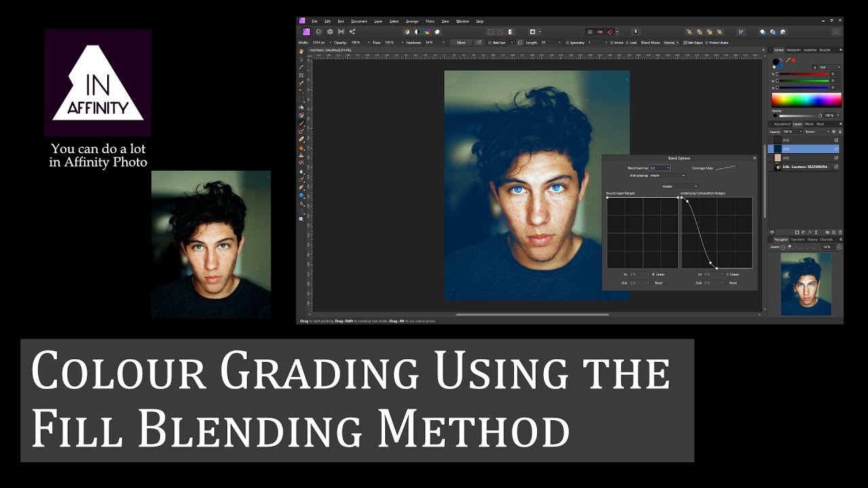Hide the Erik-Lucatero image layer
Image resolution: width=868 pixels, height=488 pixels.
click(x=836, y=167)
